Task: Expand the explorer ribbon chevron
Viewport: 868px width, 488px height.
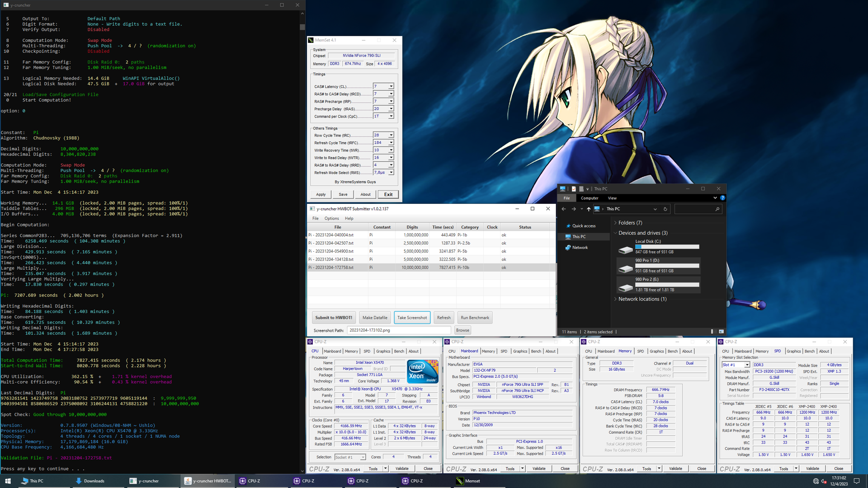Action: click(x=715, y=198)
